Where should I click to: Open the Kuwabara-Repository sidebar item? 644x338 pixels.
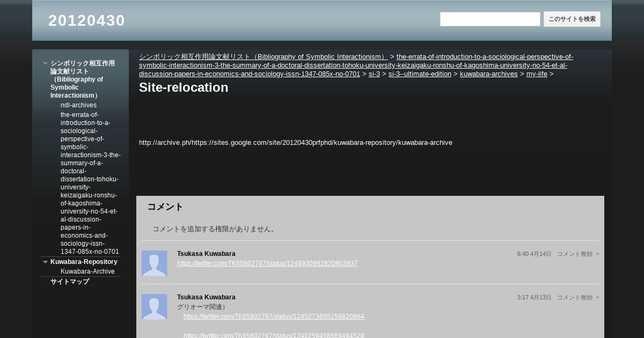pos(84,262)
